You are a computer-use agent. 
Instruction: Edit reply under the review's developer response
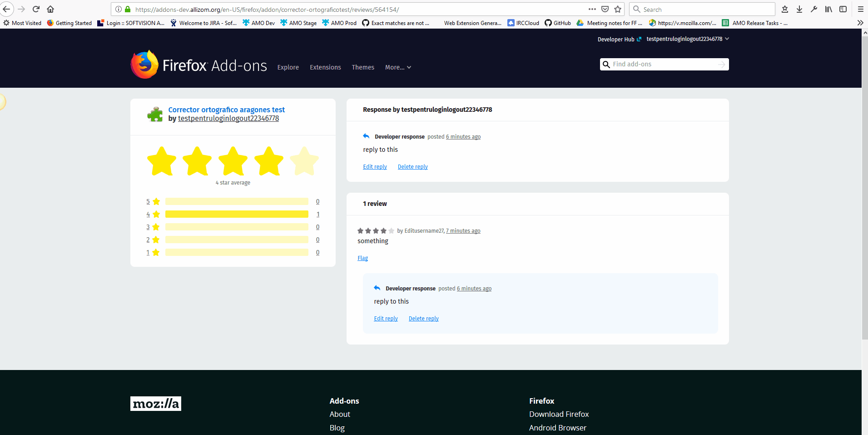coord(386,319)
